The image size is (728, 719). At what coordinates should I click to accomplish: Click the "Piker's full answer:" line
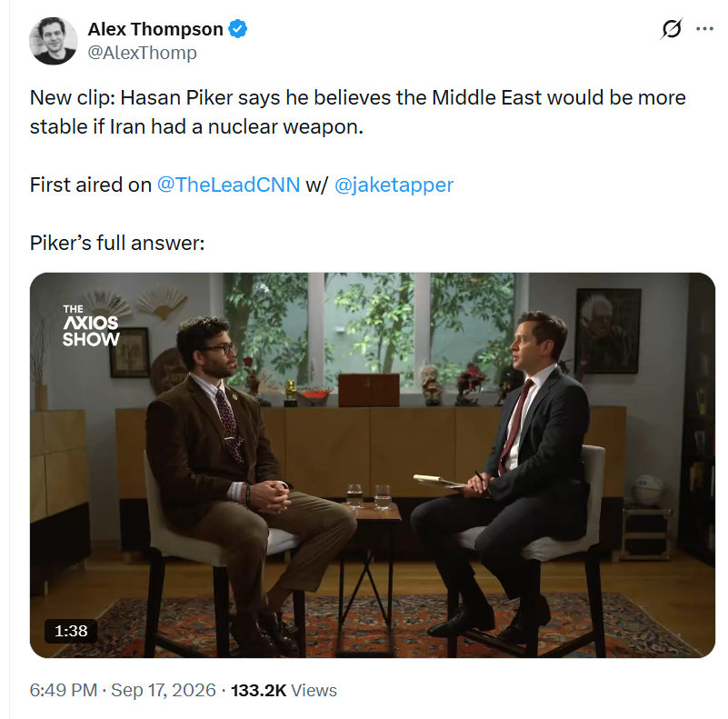pyautogui.click(x=117, y=243)
